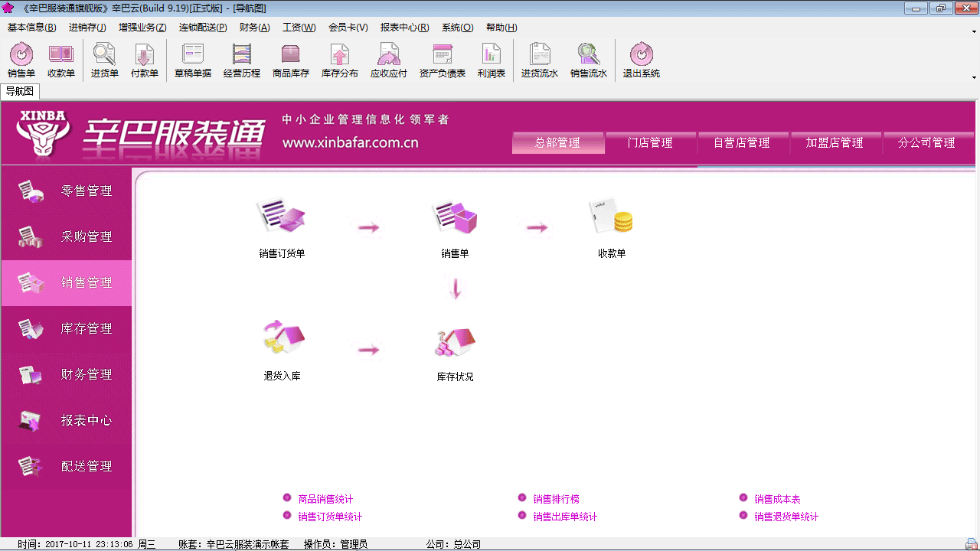View 库存分布 via toolbar icon
Screen dimensions: 980x551
(340, 60)
